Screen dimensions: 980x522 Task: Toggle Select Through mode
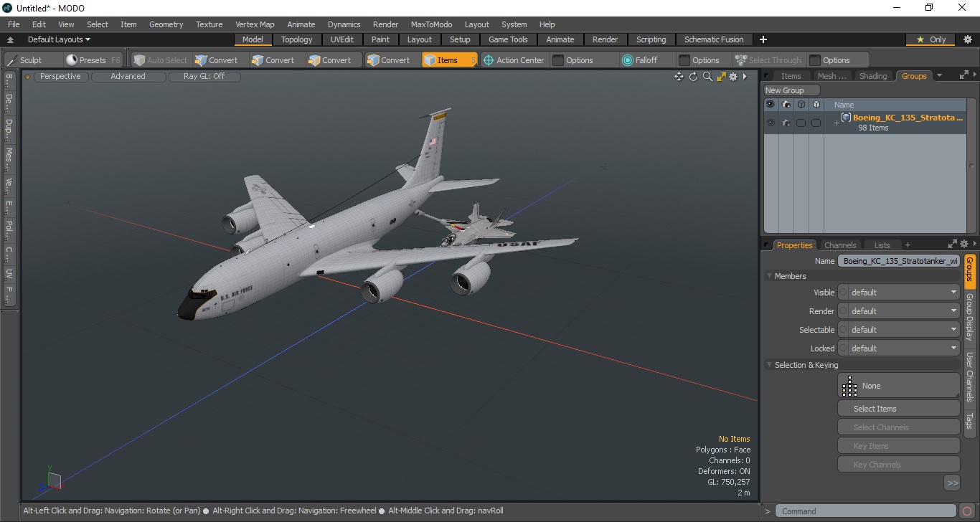click(x=768, y=60)
